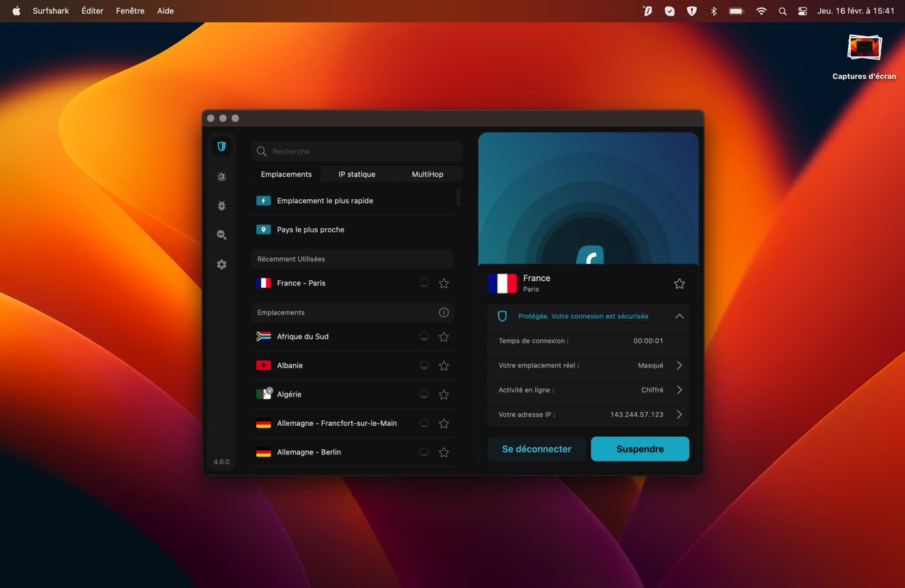
Task: Click the Se déconnecter button
Action: 537,449
